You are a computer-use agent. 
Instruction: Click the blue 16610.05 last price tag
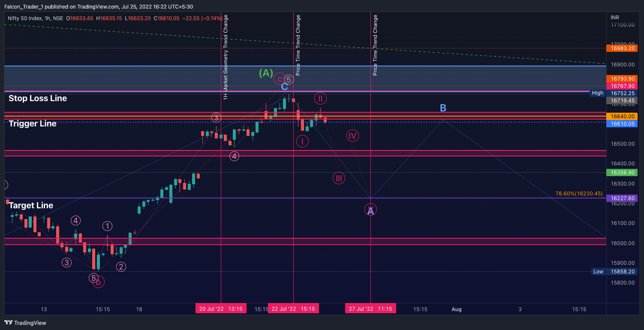[x=622, y=123]
